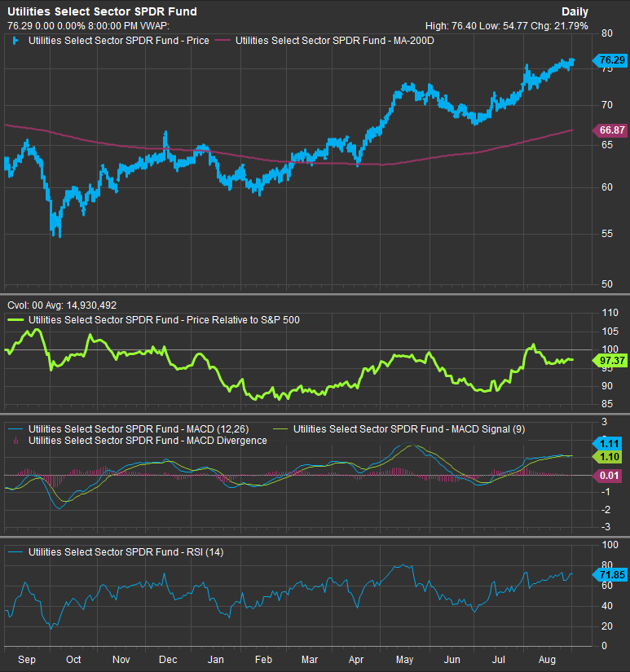The image size is (630, 672).
Task: Click the Nov month axis label
Action: click(x=121, y=660)
